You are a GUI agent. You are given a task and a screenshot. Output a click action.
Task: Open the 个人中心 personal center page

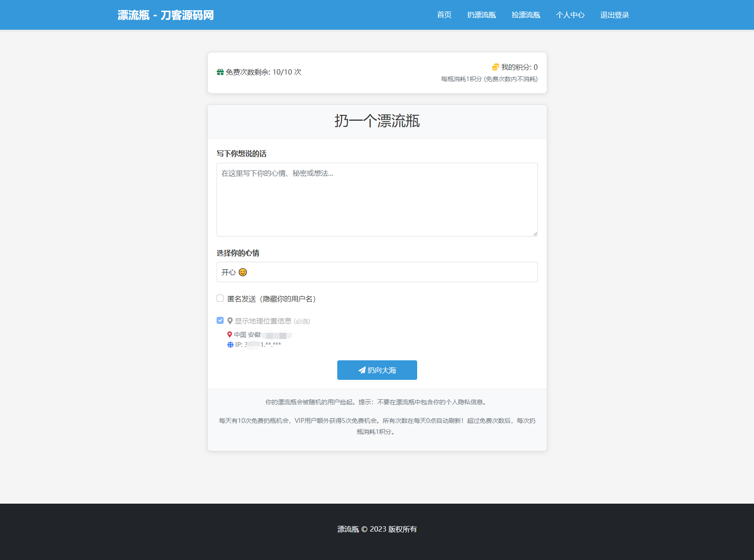(570, 15)
